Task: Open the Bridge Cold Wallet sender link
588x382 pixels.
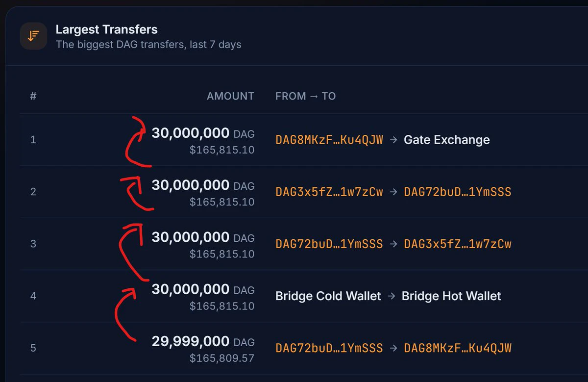Action: coord(328,296)
